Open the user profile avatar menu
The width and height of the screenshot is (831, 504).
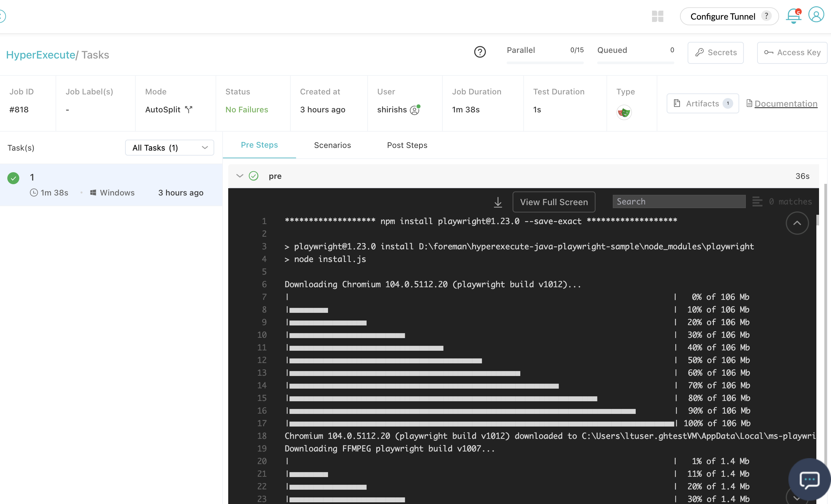pos(816,15)
